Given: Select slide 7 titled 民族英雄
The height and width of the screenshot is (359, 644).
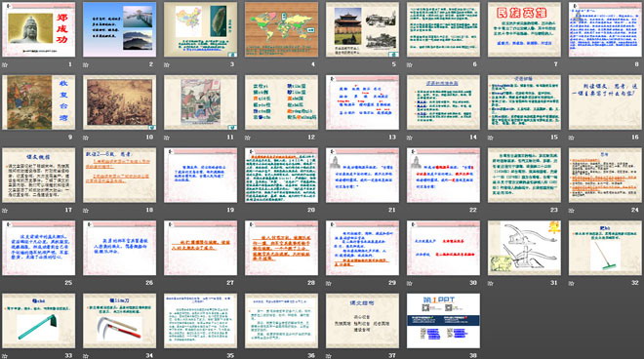Looking at the screenshot, I should [x=524, y=29].
